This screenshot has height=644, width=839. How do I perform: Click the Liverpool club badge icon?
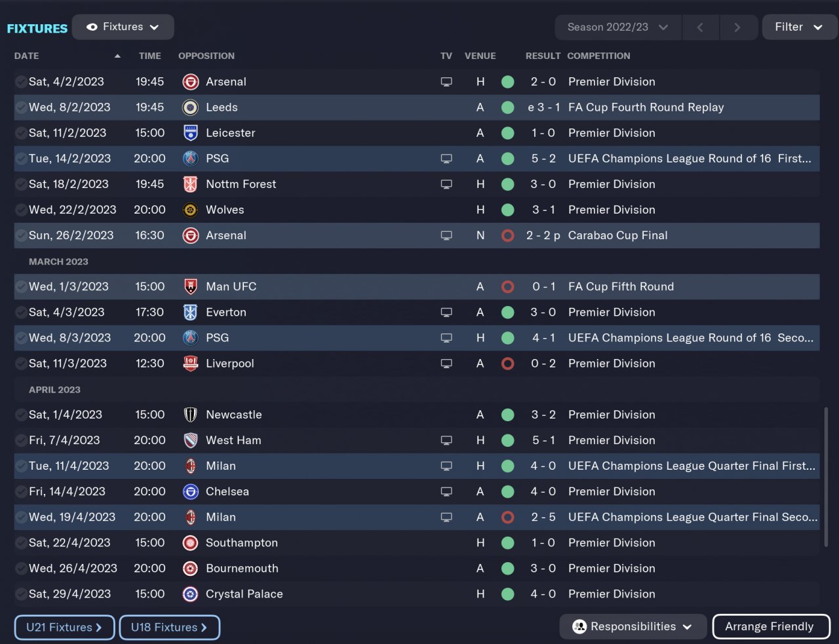(190, 364)
